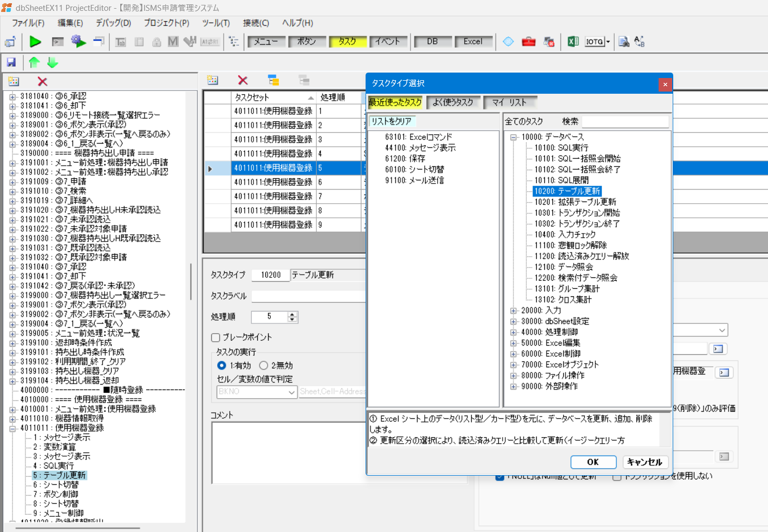Image resolution: width=768 pixels, height=532 pixels.
Task: Click the green Excel icon in toolbar
Action: (572, 42)
